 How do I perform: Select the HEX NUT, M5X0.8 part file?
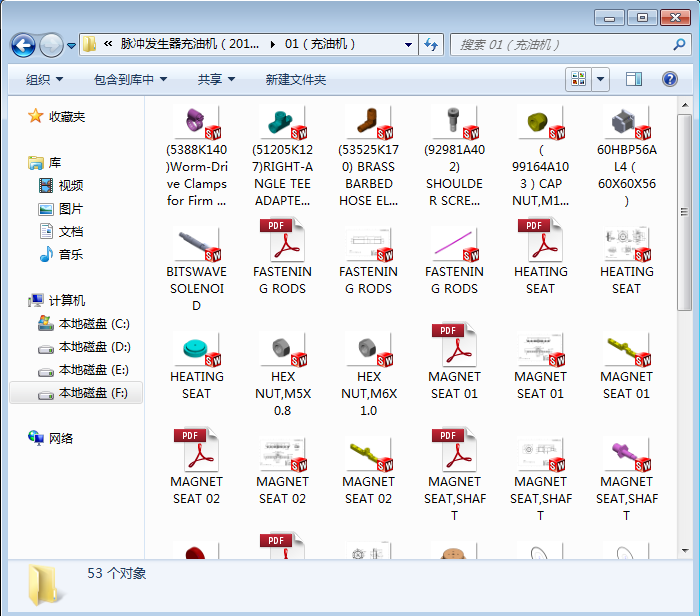pos(282,349)
